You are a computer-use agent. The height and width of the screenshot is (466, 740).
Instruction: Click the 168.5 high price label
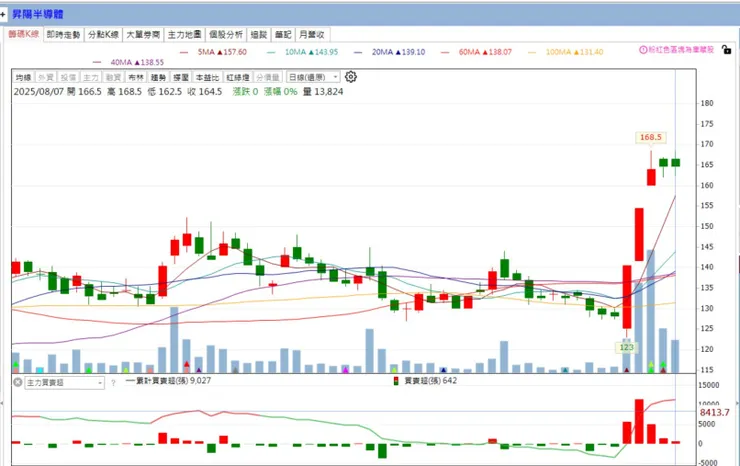click(x=651, y=137)
